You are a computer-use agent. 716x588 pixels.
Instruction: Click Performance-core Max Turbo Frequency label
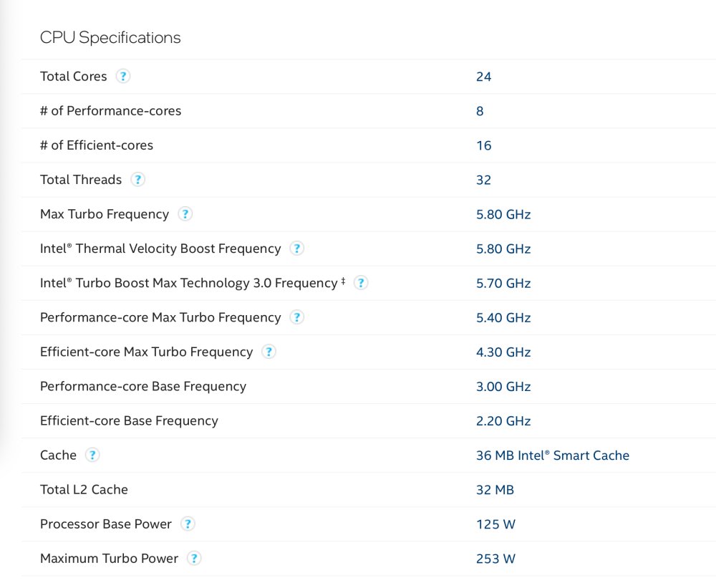pyautogui.click(x=160, y=317)
